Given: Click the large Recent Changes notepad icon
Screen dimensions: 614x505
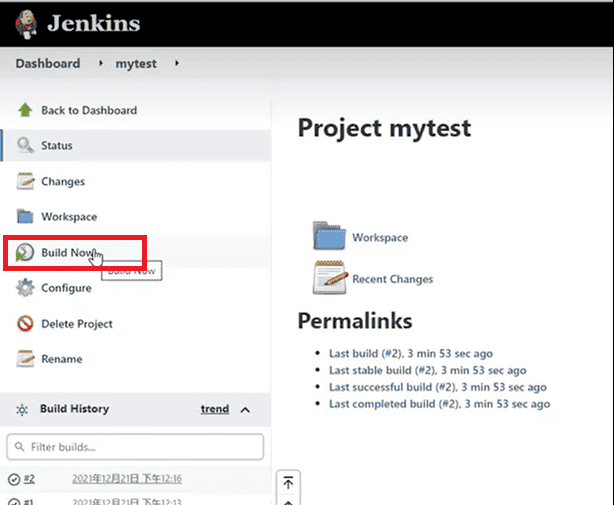Looking at the screenshot, I should coord(330,278).
